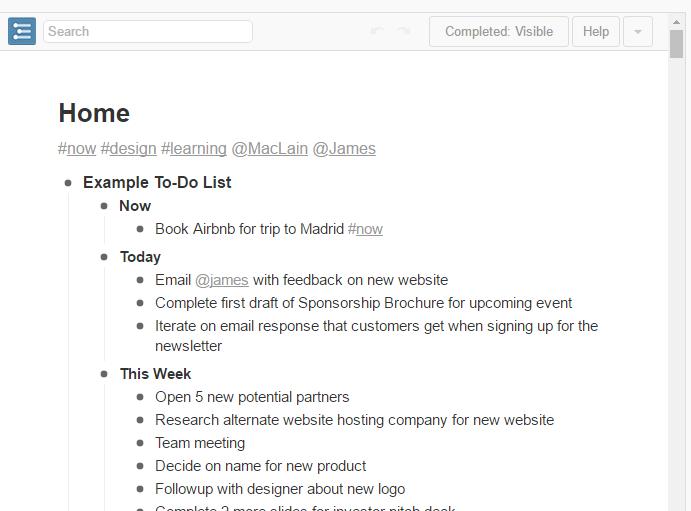Click the bullet next to Example To-Do List
The width and height of the screenshot is (691, 511).
[68, 183]
